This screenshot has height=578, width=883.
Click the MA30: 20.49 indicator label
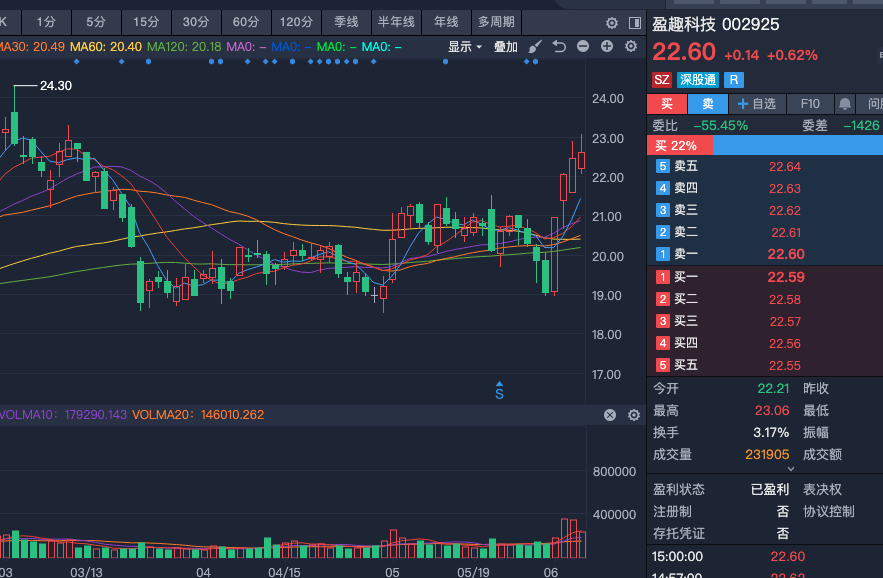32,47
